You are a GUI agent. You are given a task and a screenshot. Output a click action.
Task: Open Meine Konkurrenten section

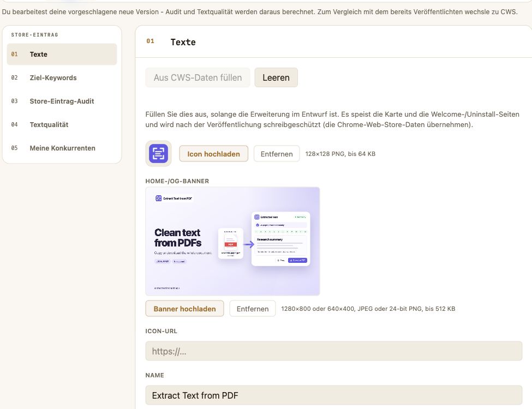pyautogui.click(x=62, y=148)
